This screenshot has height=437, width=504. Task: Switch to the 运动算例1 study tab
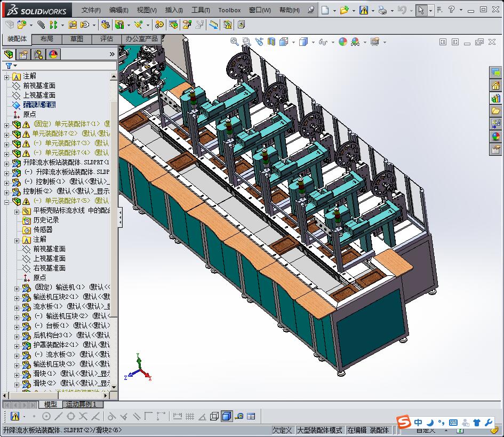point(82,404)
